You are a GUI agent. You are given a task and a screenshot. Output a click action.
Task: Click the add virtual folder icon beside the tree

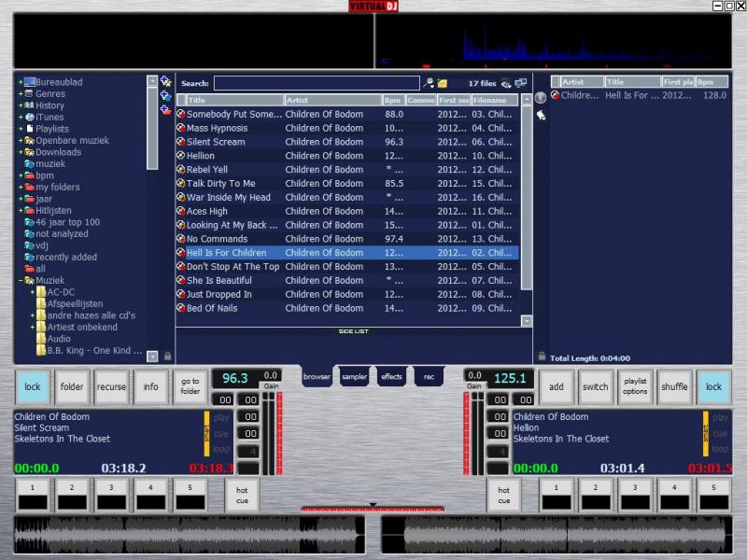(166, 81)
